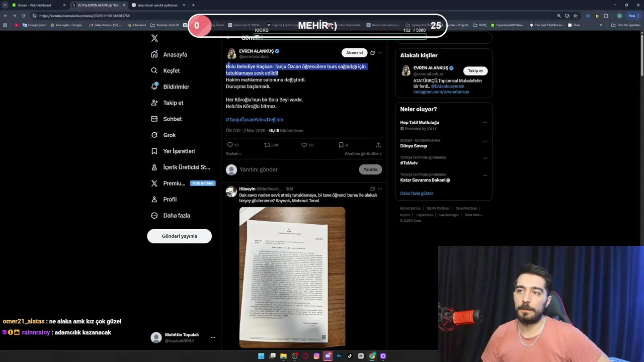This screenshot has height=362, width=644.
Task: Click the share icon on post
Action: tap(378, 145)
